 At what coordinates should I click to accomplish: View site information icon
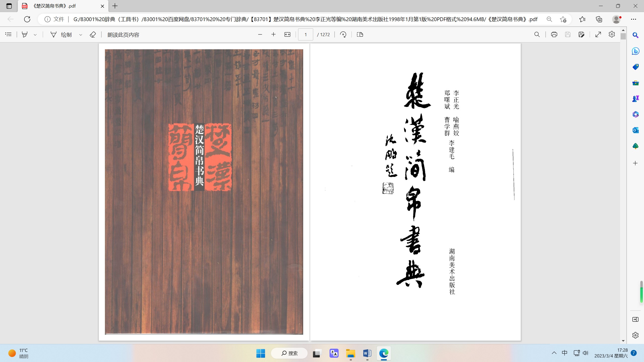pos(47,19)
